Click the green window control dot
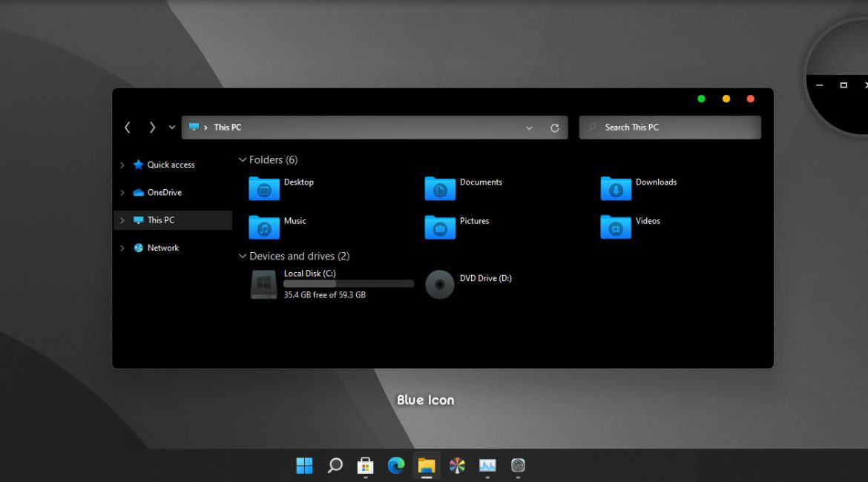This screenshot has height=482, width=868. tap(701, 99)
